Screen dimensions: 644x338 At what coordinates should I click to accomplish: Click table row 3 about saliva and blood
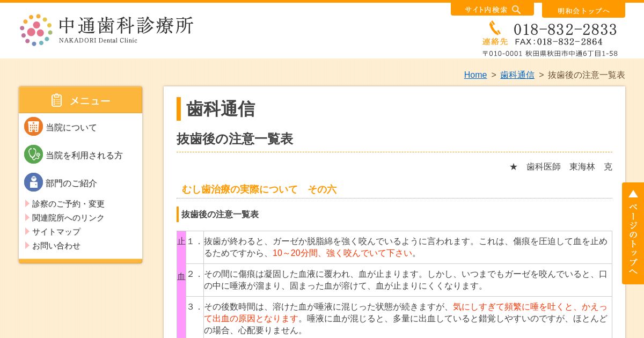pyautogui.click(x=399, y=318)
